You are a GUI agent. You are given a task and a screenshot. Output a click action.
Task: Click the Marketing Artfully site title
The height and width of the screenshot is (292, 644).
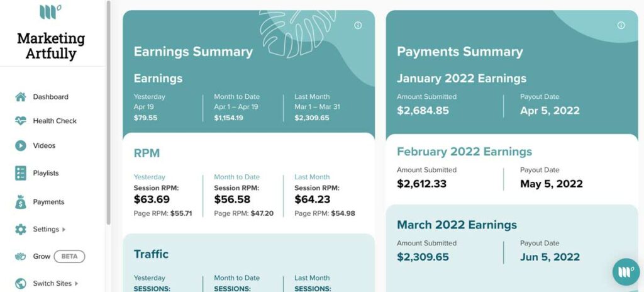tap(51, 46)
